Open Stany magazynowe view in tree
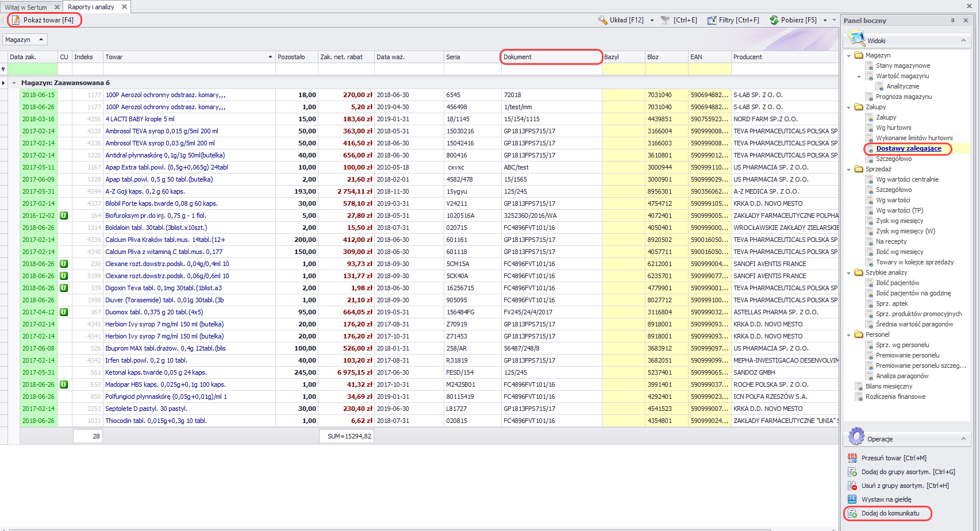 [902, 66]
